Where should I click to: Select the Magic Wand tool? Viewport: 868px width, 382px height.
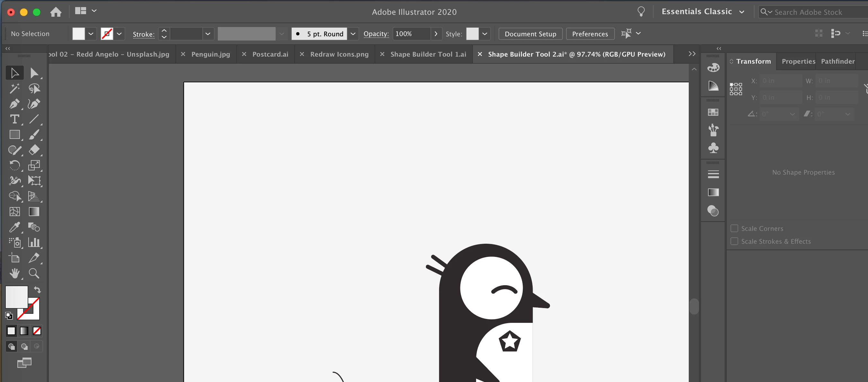click(x=14, y=88)
